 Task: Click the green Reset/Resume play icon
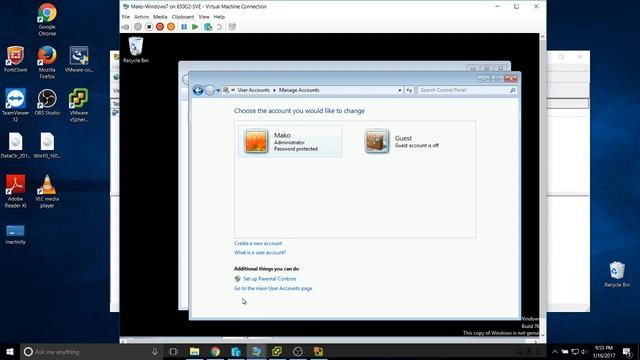(x=195, y=27)
